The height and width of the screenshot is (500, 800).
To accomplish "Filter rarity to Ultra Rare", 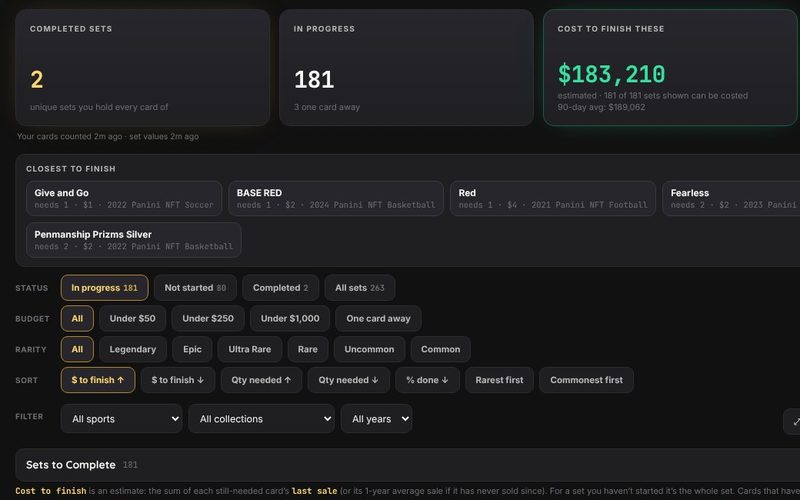I will pyautogui.click(x=249, y=349).
